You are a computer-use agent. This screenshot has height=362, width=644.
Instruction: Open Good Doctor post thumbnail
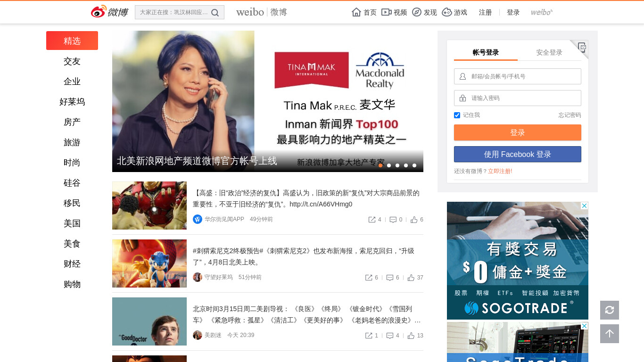coord(149,321)
